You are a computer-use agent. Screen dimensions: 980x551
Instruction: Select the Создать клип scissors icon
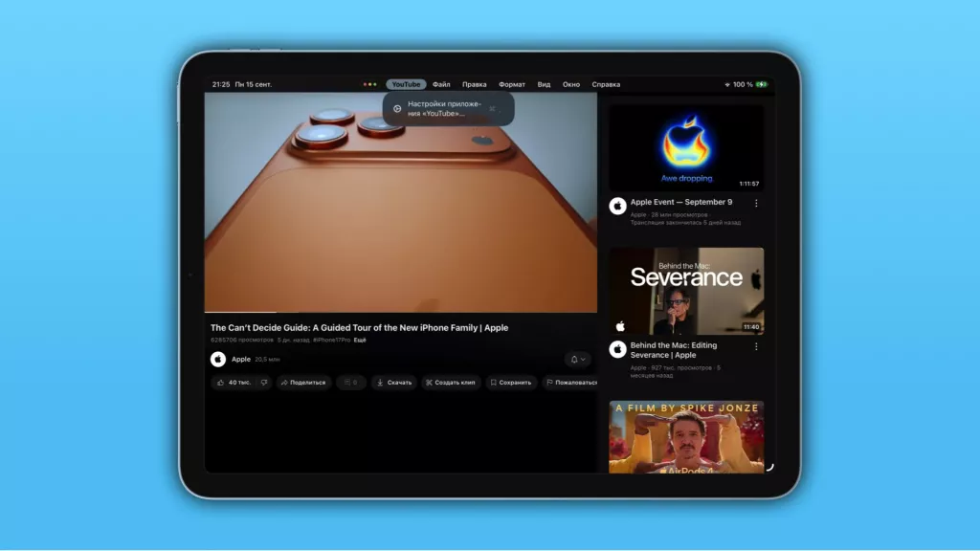pyautogui.click(x=429, y=383)
